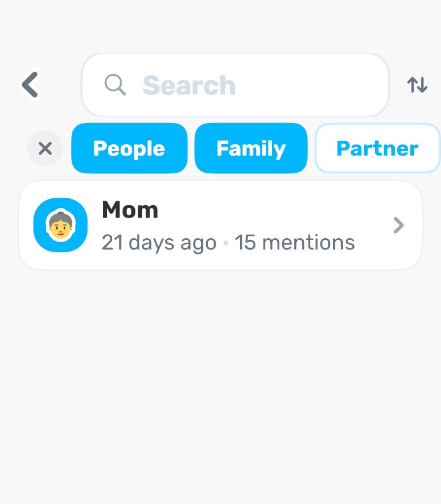Open the Mom list card
This screenshot has height=504, width=441.
220,225
